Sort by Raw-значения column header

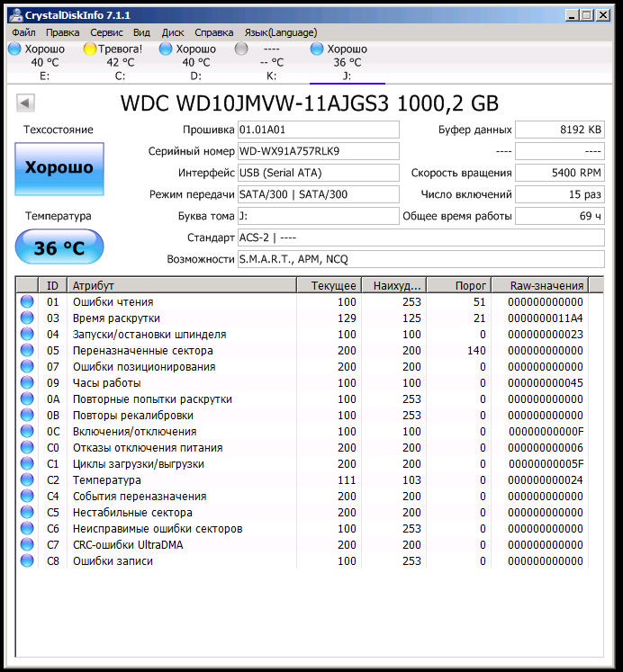point(540,285)
